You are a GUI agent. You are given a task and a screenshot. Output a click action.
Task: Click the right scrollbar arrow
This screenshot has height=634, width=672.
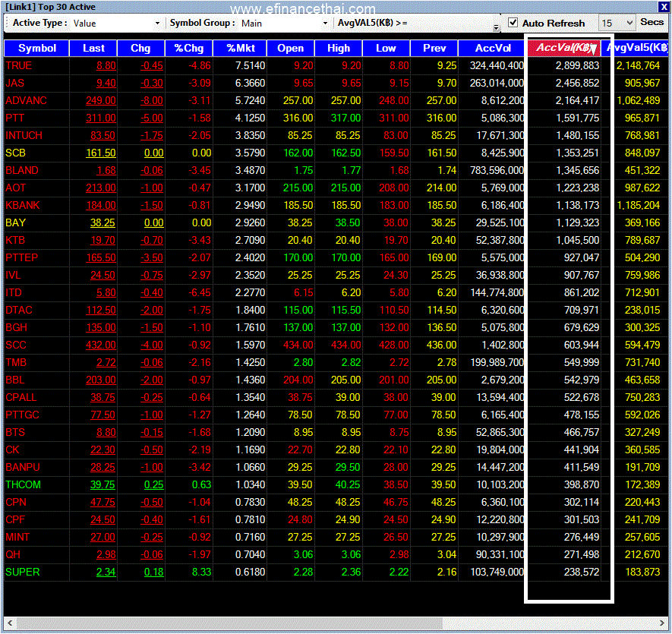pos(662,623)
